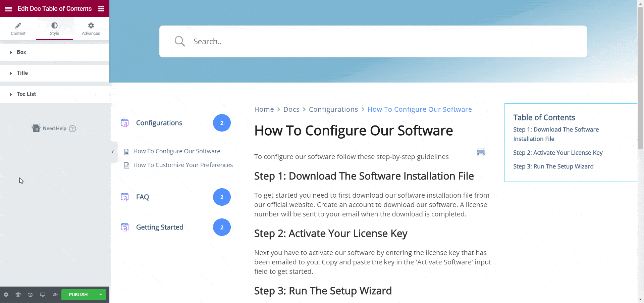Switch responsive preview mode
This screenshot has height=303, width=644.
tap(43, 294)
